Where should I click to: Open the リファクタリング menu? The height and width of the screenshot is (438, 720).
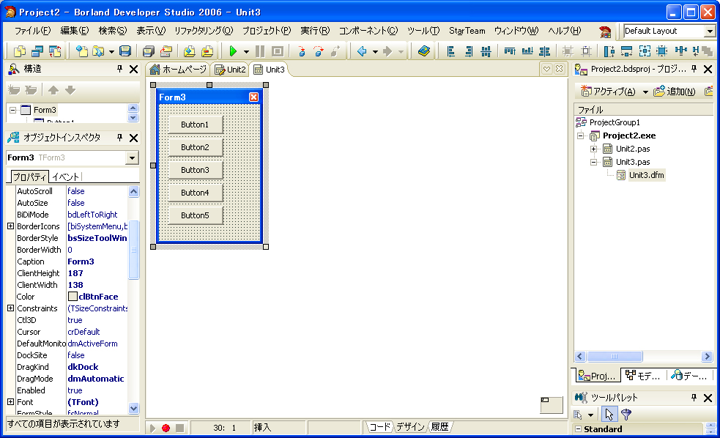[203, 31]
